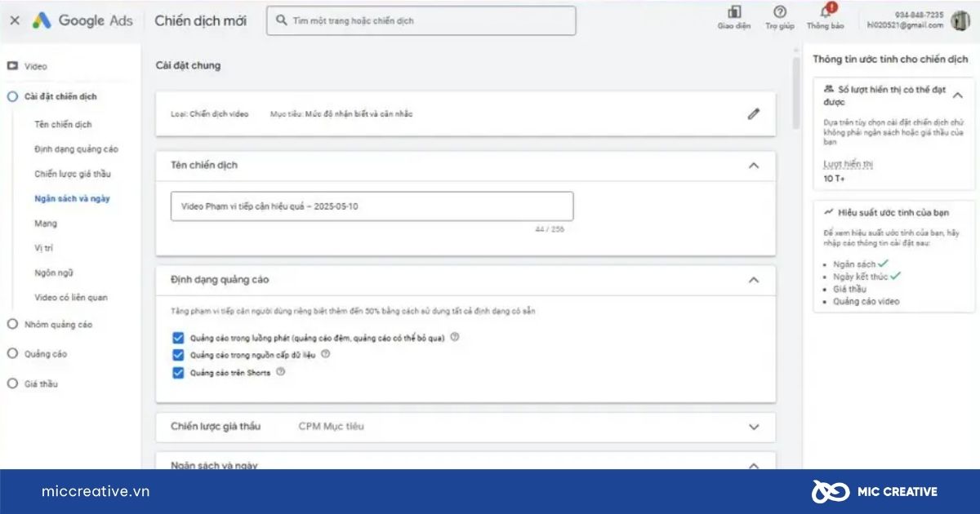The height and width of the screenshot is (514, 980).
Task: Click the account profile avatar
Action: tap(960, 20)
